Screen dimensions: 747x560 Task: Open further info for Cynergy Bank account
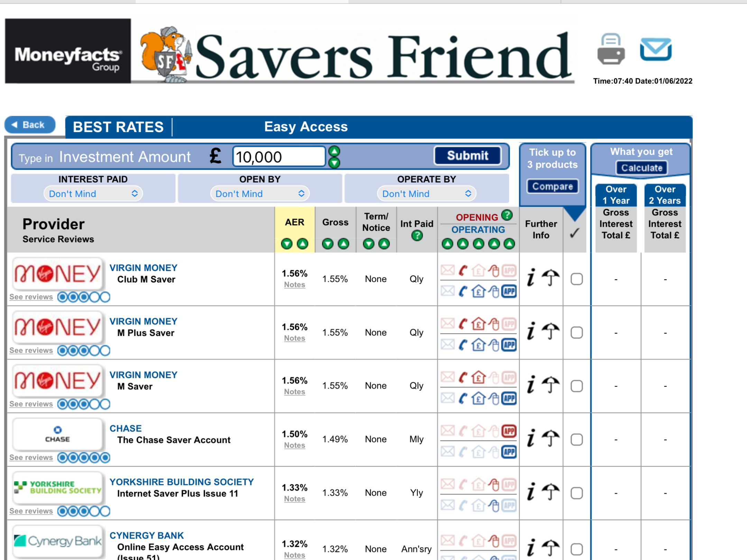pyautogui.click(x=531, y=548)
